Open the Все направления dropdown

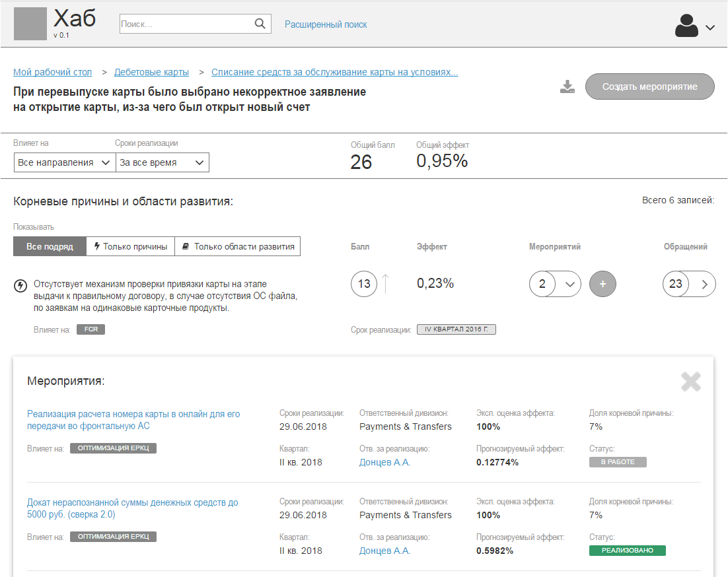pyautogui.click(x=64, y=162)
